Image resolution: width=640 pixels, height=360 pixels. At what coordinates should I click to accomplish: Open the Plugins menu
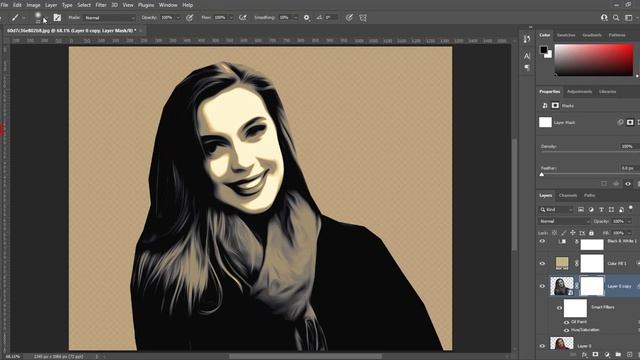[x=146, y=5]
